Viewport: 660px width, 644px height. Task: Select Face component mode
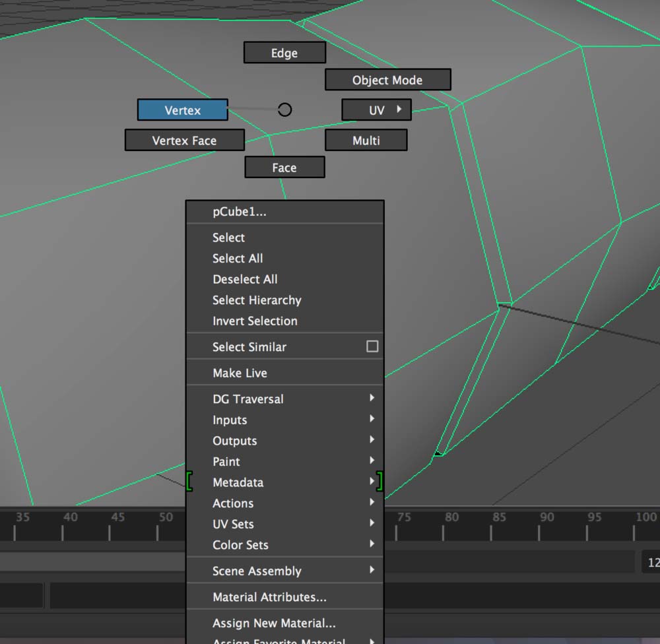tap(284, 167)
